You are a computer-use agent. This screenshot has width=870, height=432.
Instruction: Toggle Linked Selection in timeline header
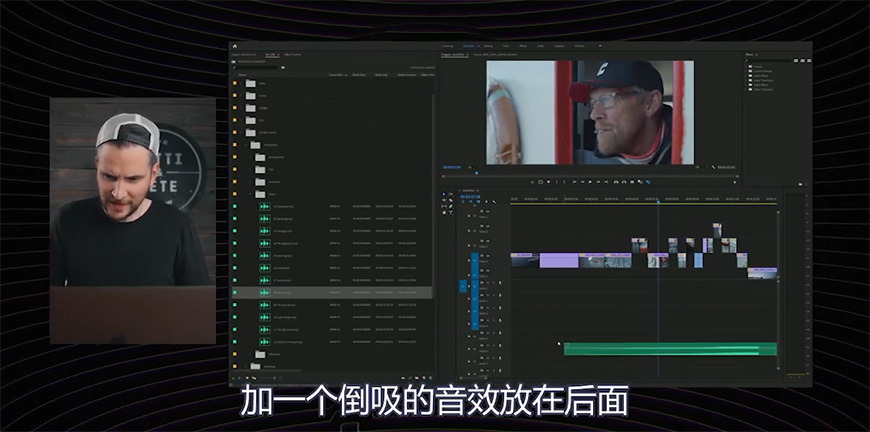tap(478, 202)
